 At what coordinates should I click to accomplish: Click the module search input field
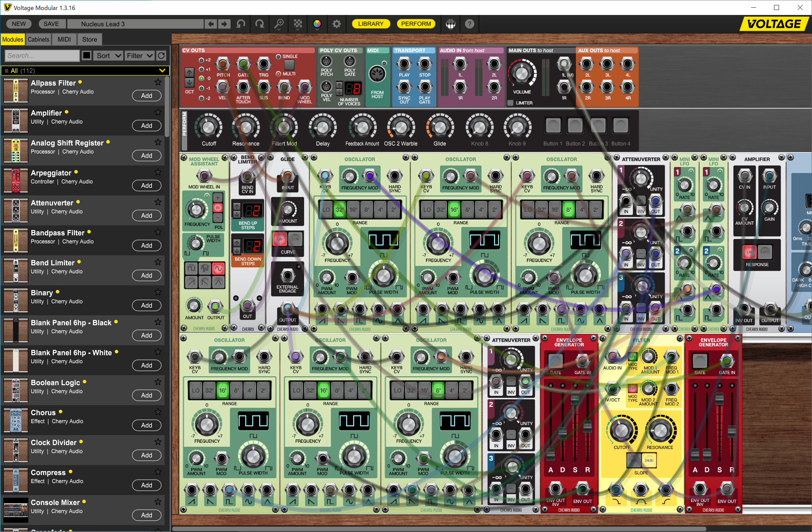[x=42, y=56]
